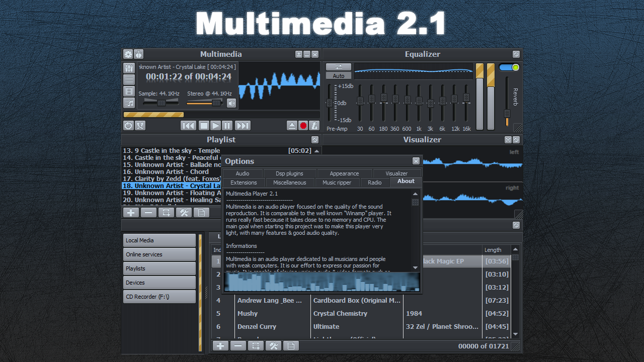Viewport: 644px width, 362px height.
Task: Click the stay-on-top icon in Multimedia title bar
Action: pyautogui.click(x=299, y=54)
